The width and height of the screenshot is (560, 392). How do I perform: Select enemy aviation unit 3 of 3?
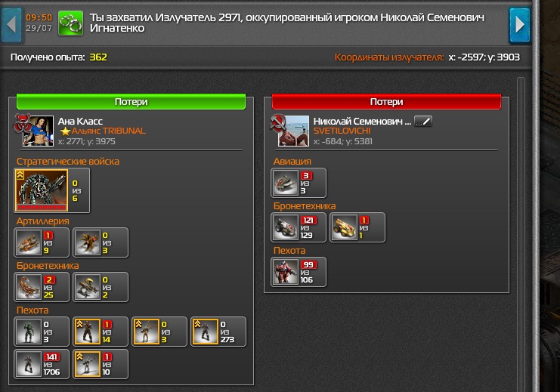coord(299,183)
